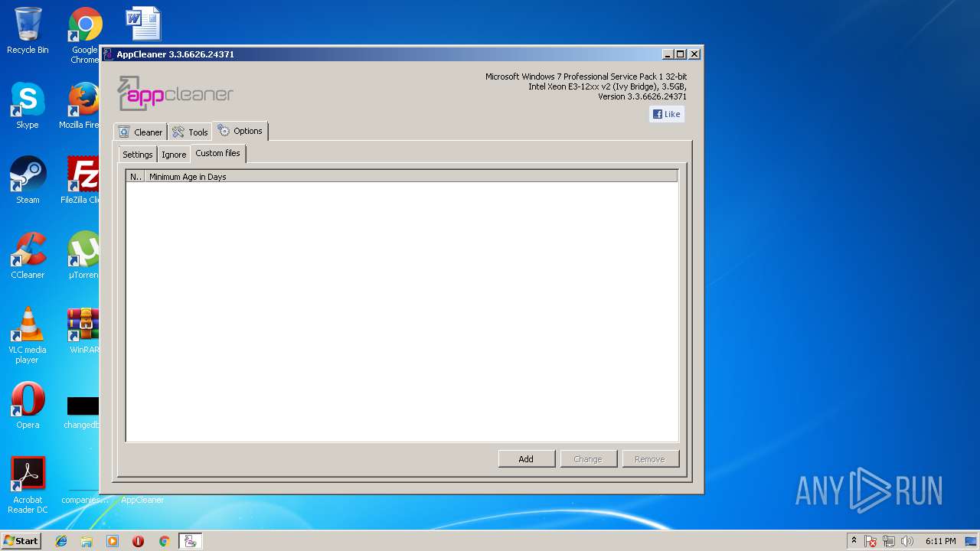Click the 6:11 PM clock
The image size is (980, 551).
coord(940,541)
